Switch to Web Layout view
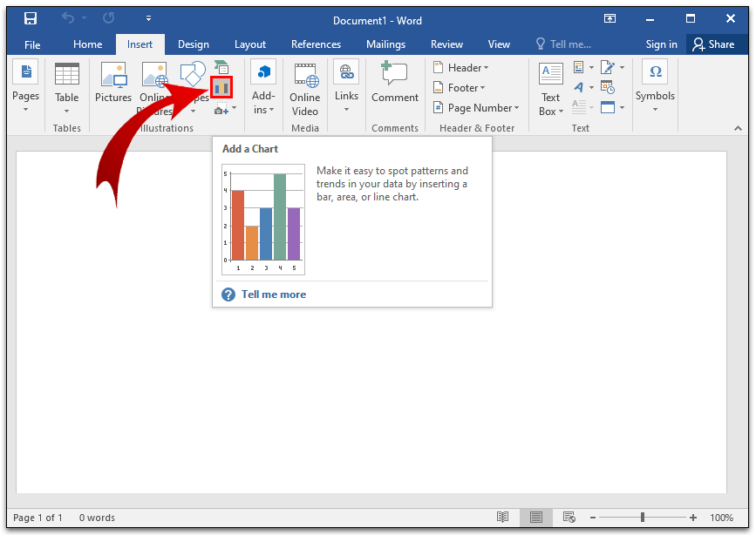 coord(569,518)
